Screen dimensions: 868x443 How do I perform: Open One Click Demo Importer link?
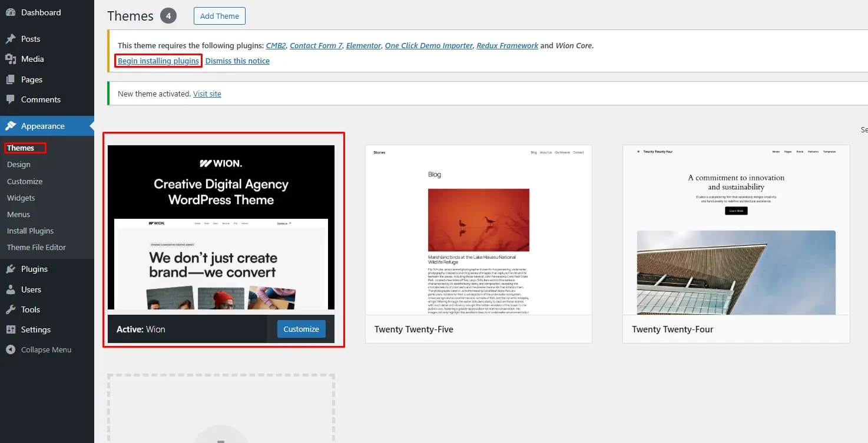pyautogui.click(x=429, y=45)
